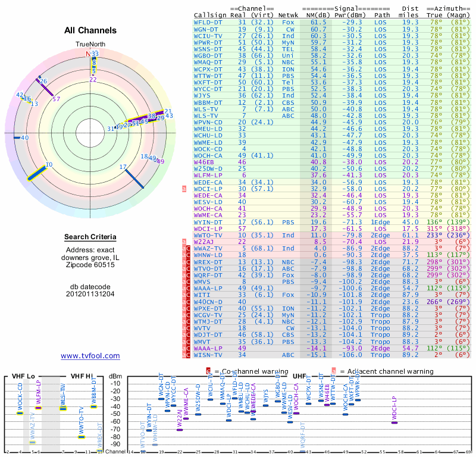Click the Callsign column header
This screenshot has width=476, height=457.
pyautogui.click(x=210, y=14)
